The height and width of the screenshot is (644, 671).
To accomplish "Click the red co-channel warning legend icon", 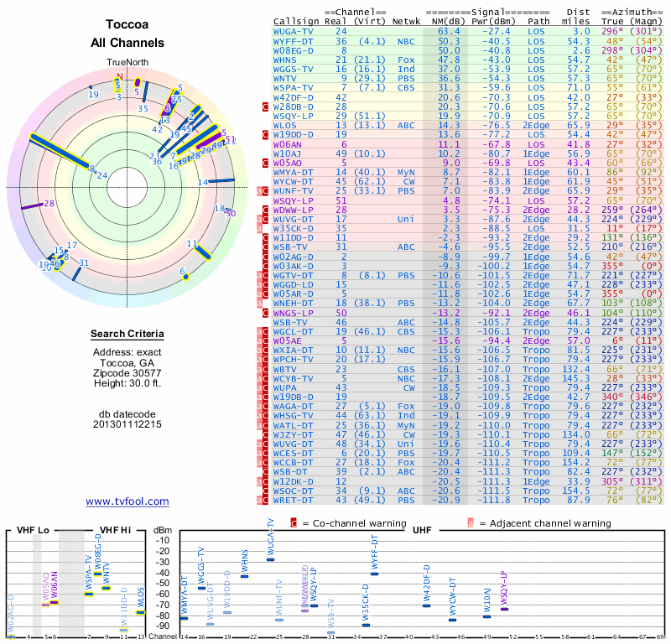I will pyautogui.click(x=294, y=523).
